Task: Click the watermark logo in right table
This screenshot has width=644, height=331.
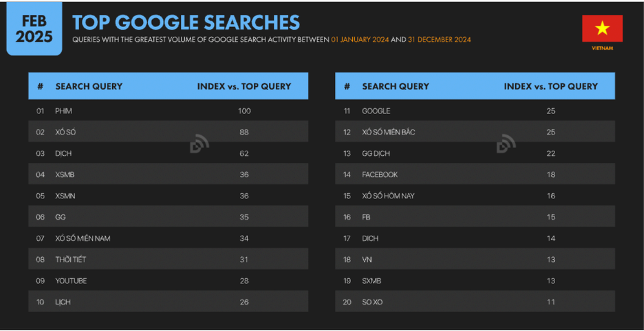Action: click(506, 143)
